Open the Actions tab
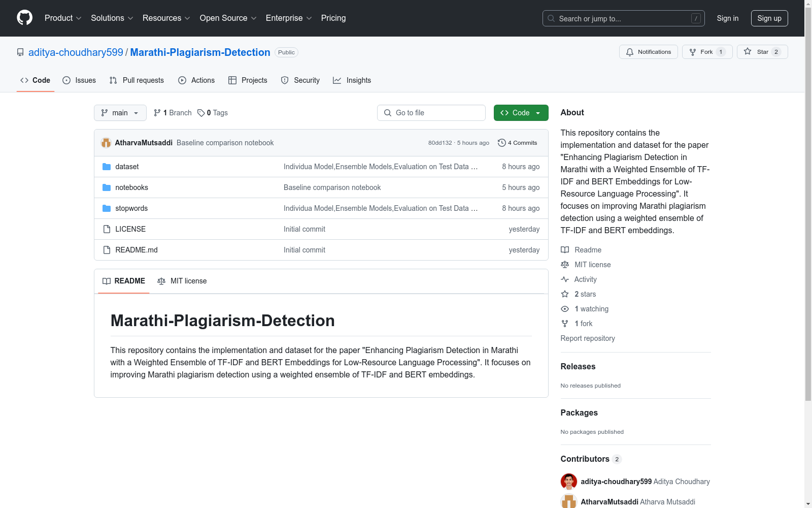 (196, 80)
